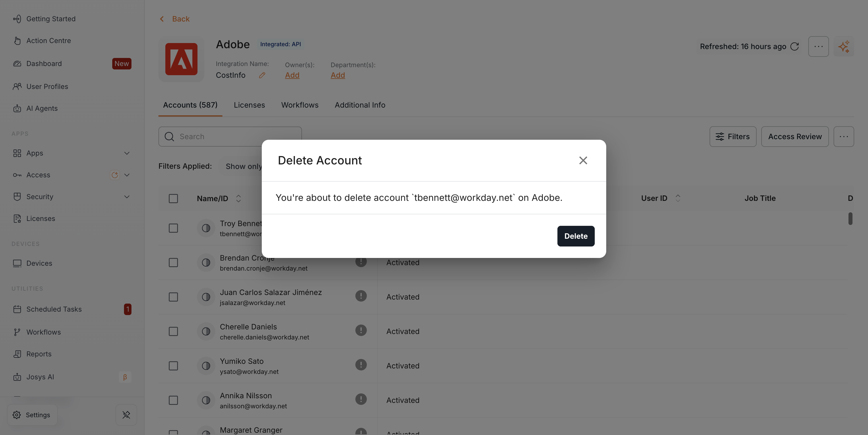
Task: Check the Troy Bennett row checkbox
Action: (x=173, y=228)
